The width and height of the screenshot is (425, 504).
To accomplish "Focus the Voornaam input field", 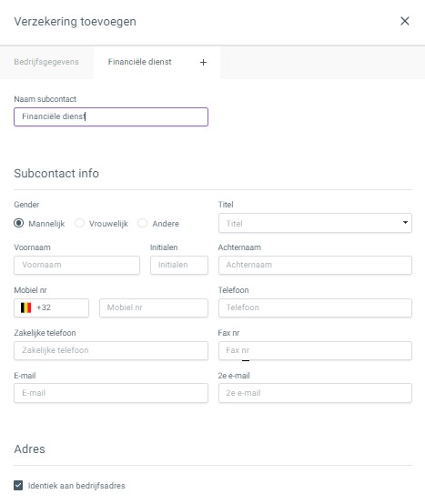I will [76, 265].
